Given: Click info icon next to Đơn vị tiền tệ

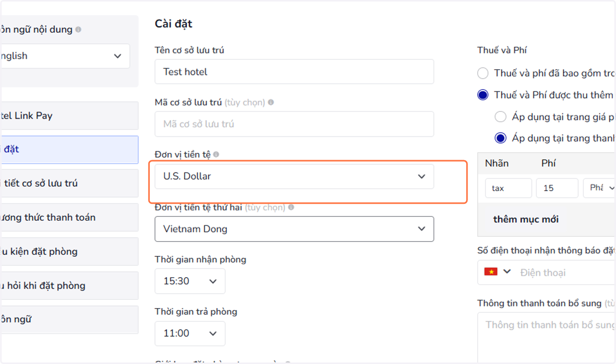Looking at the screenshot, I should (x=216, y=155).
